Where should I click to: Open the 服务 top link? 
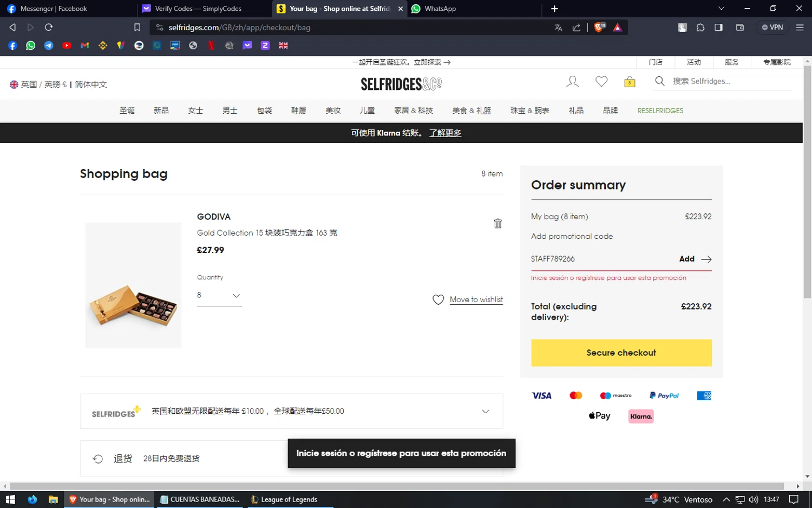pos(731,62)
